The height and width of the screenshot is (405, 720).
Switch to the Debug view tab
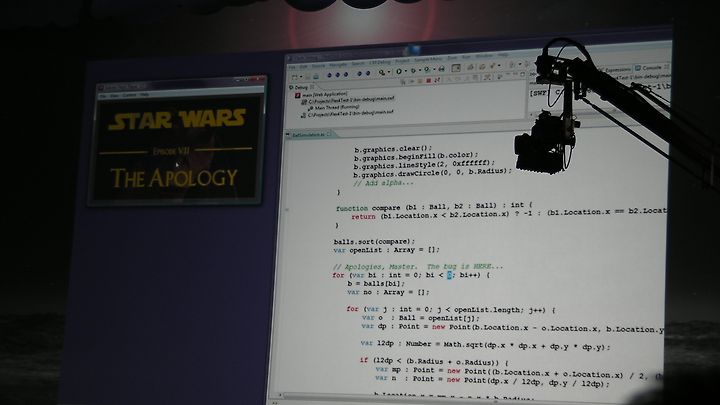click(x=300, y=88)
